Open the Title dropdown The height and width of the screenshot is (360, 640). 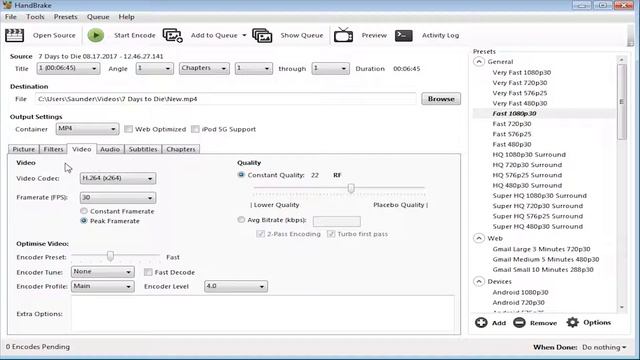pos(68,68)
